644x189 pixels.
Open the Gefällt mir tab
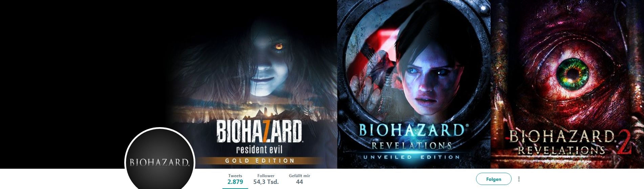click(299, 179)
